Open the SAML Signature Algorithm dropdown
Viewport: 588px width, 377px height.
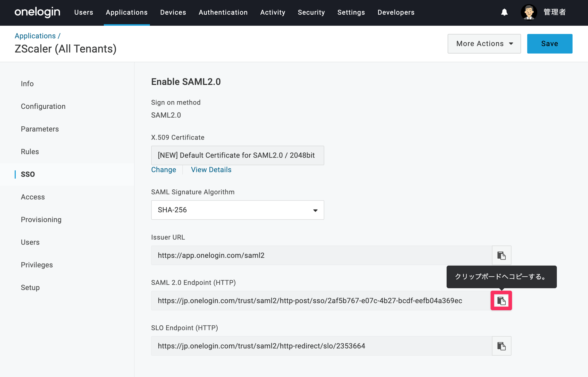coord(237,210)
